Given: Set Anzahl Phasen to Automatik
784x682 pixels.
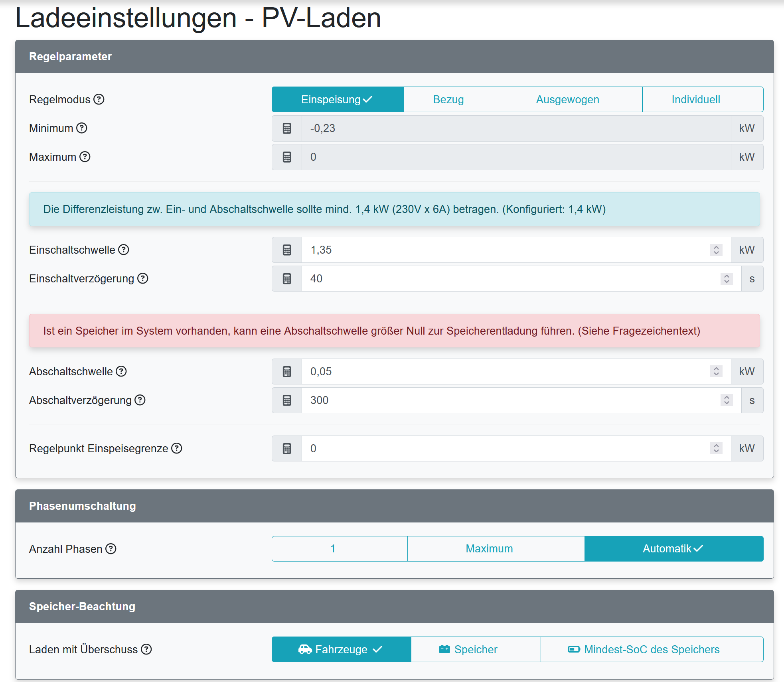Looking at the screenshot, I should 674,549.
